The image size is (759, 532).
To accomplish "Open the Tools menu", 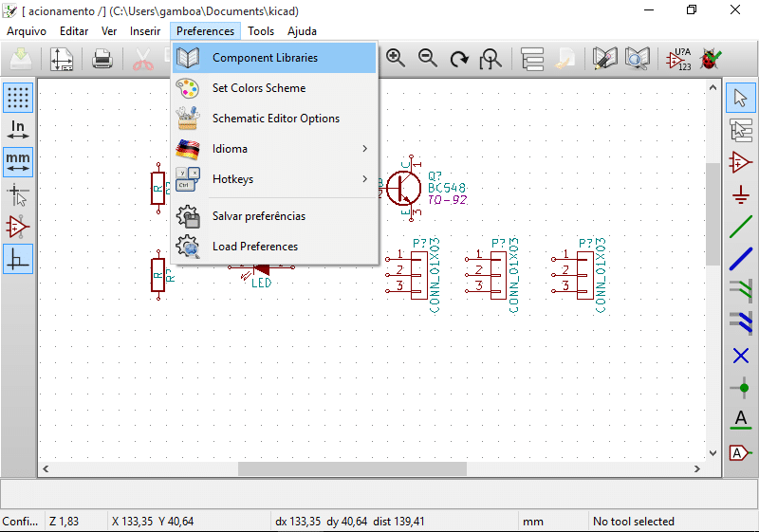I will [x=261, y=31].
